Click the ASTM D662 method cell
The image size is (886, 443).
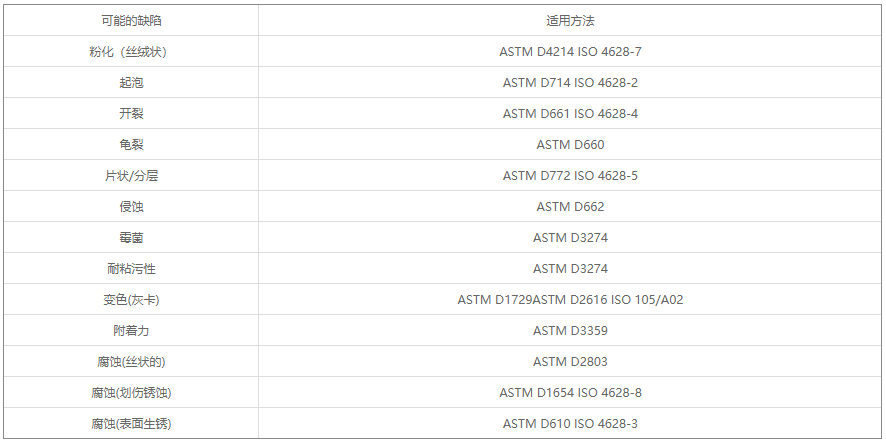[x=570, y=206]
